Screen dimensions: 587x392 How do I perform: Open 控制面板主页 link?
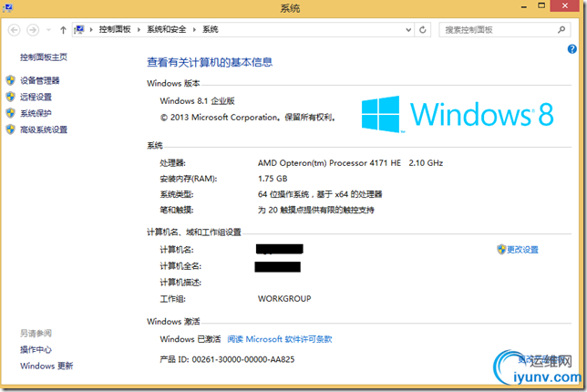tap(44, 57)
